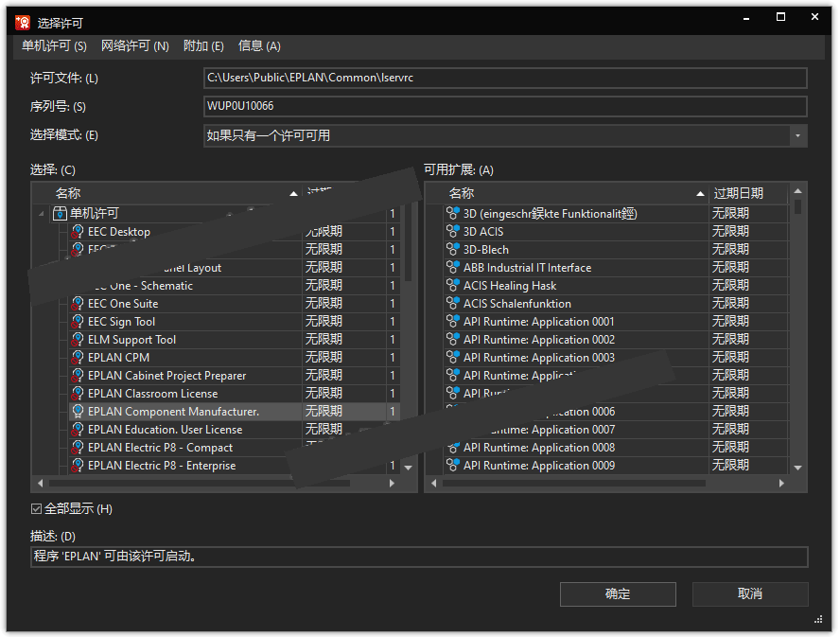
Task: Open the 选择模式 dropdown arrow
Action: (x=797, y=135)
